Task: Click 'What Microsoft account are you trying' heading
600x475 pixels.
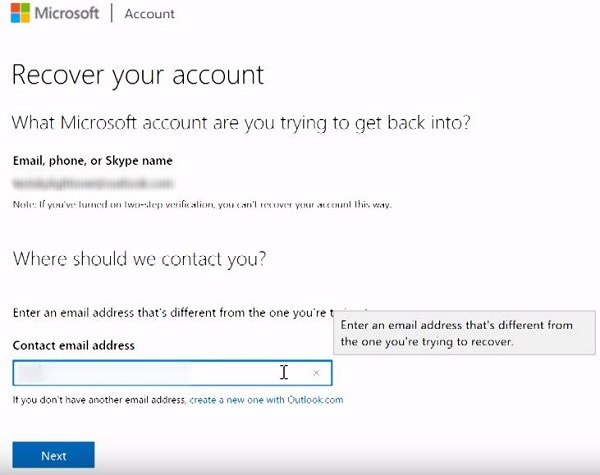Action: [x=241, y=123]
